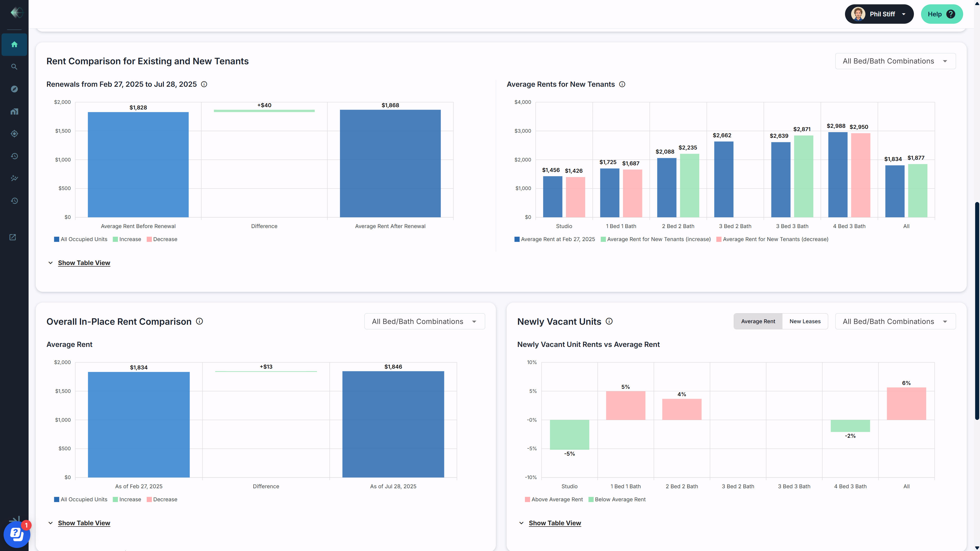
Task: Click info icon beside Newly Vacant Units
Action: 609,321
